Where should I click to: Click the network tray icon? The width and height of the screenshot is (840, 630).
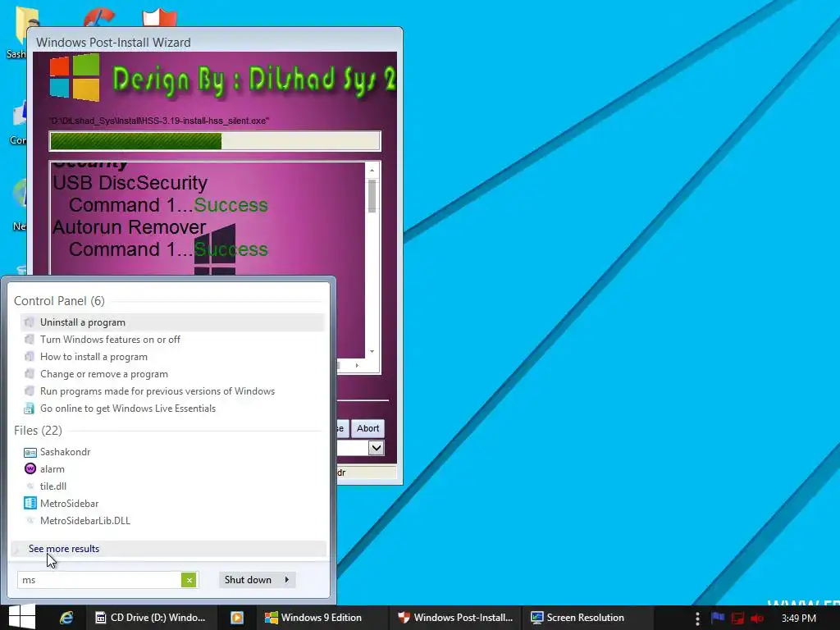737,619
